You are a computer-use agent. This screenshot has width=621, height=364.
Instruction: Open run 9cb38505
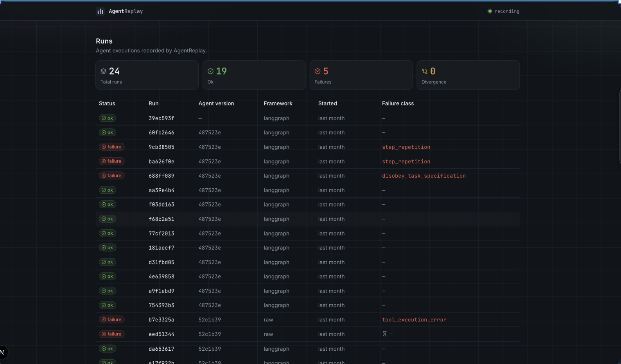pyautogui.click(x=162, y=147)
